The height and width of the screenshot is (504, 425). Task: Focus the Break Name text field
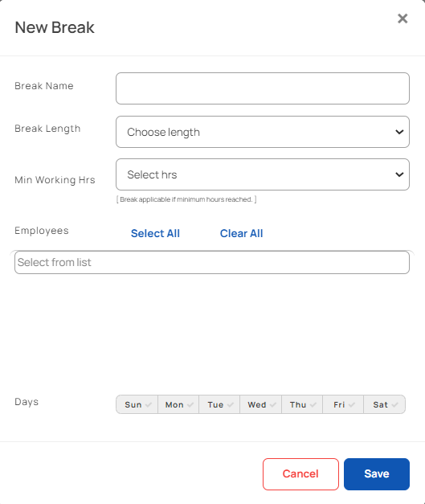[263, 88]
